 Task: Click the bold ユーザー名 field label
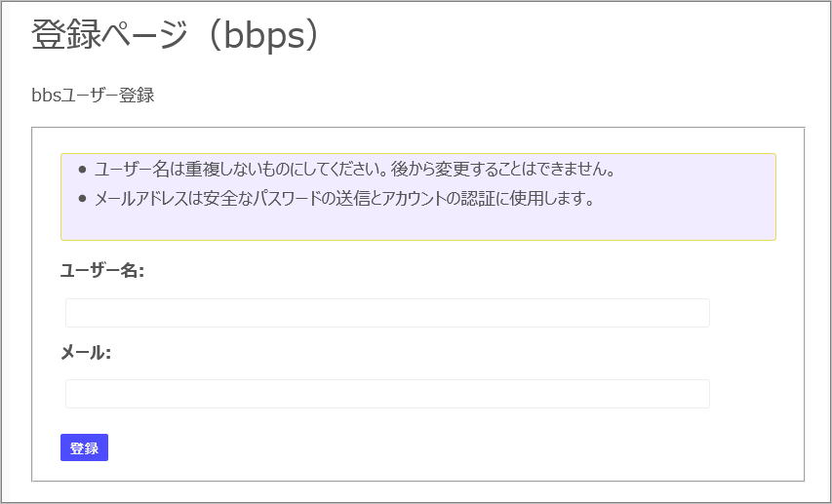[x=101, y=271]
